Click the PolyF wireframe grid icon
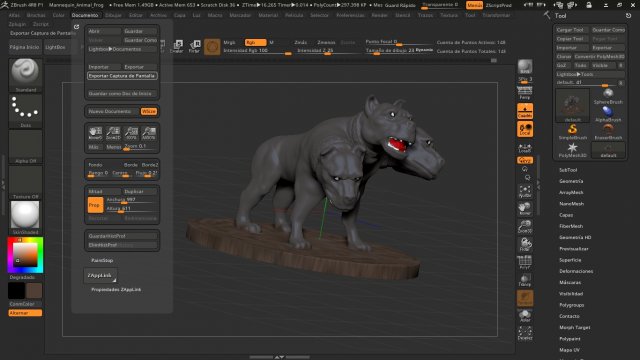This screenshot has width=640, height=360. pos(525,262)
